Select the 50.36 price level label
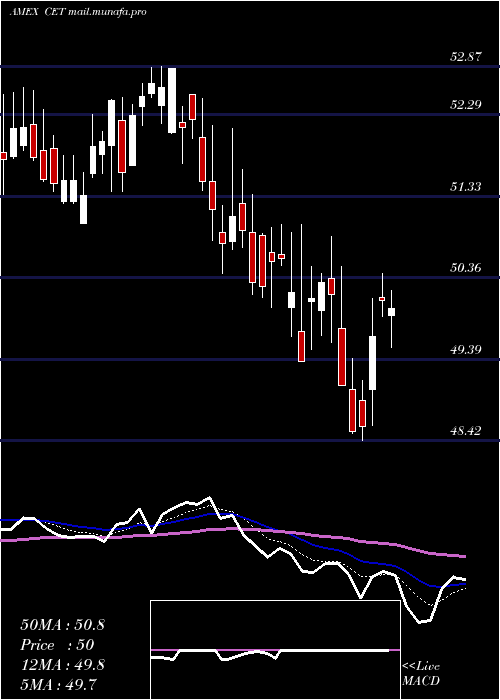This screenshot has height=700, width=500. [466, 268]
